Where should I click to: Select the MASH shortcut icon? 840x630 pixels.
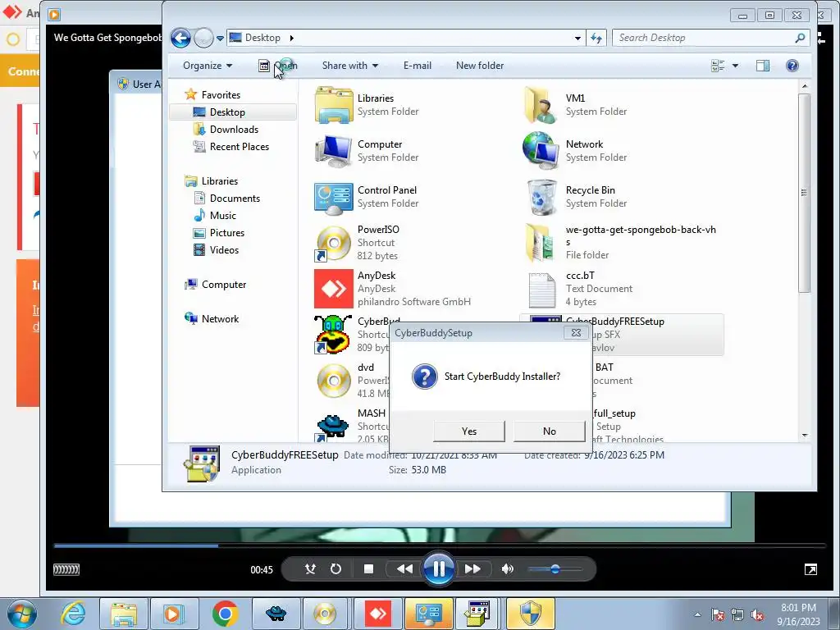point(333,427)
